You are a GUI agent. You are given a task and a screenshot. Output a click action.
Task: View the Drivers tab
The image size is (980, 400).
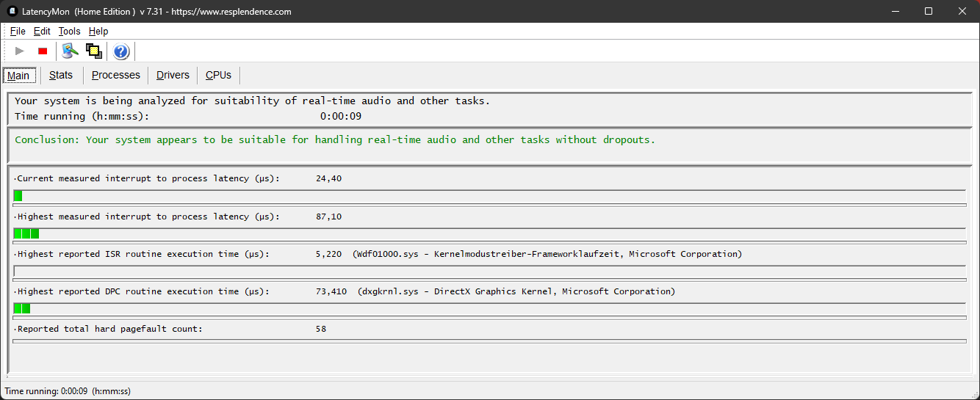[x=173, y=75]
